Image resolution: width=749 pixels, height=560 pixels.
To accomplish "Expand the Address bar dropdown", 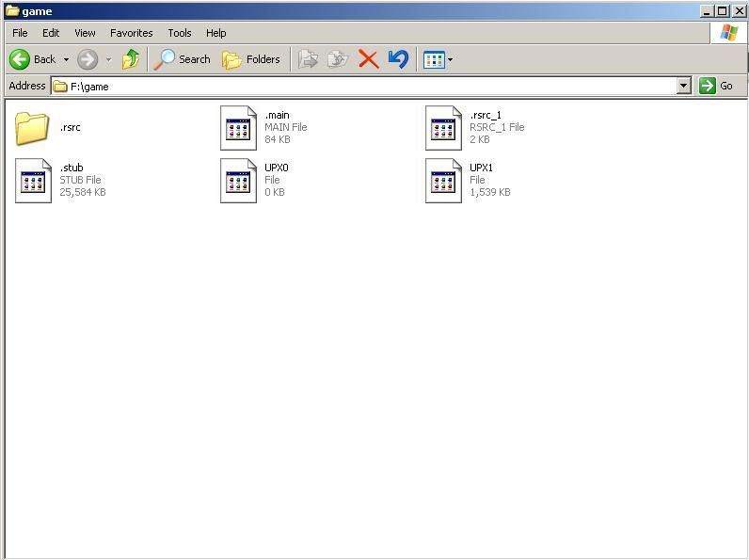I will pyautogui.click(x=684, y=86).
